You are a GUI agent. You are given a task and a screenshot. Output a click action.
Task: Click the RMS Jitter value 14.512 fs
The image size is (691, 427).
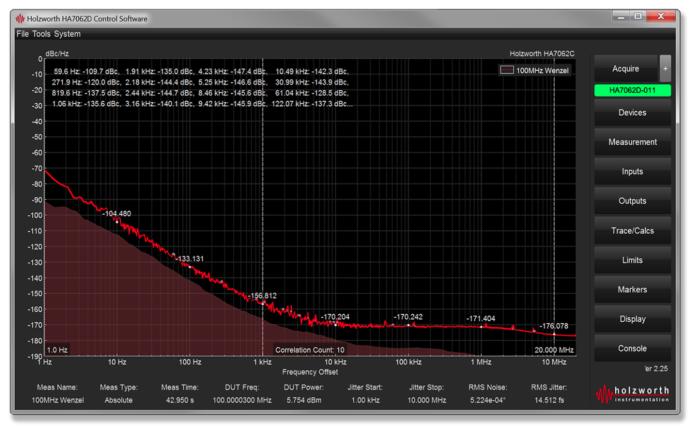tap(549, 401)
